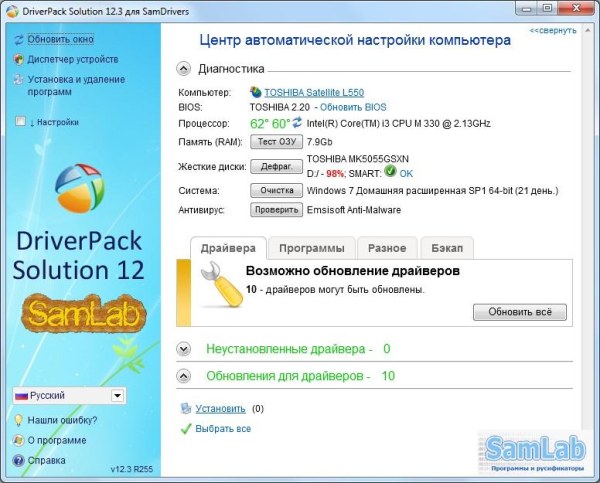600x483 pixels.
Task: Expand the Неустановленные драйвера section
Action: click(x=184, y=349)
